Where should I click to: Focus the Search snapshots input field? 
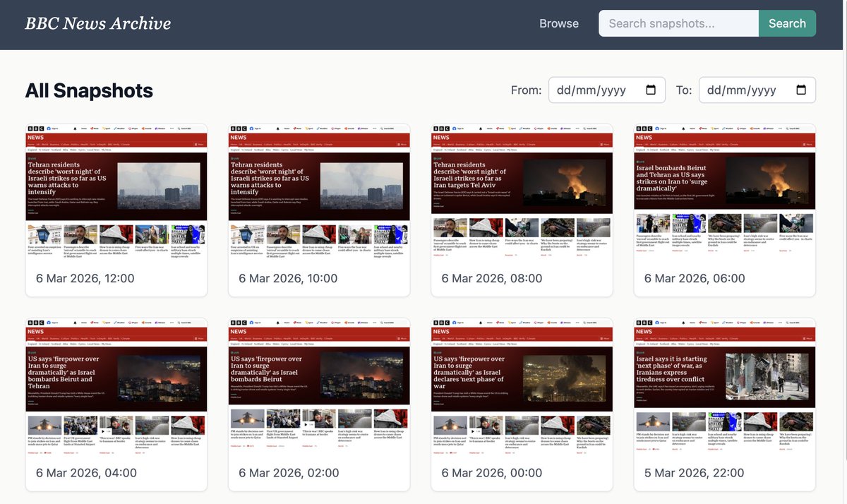678,23
